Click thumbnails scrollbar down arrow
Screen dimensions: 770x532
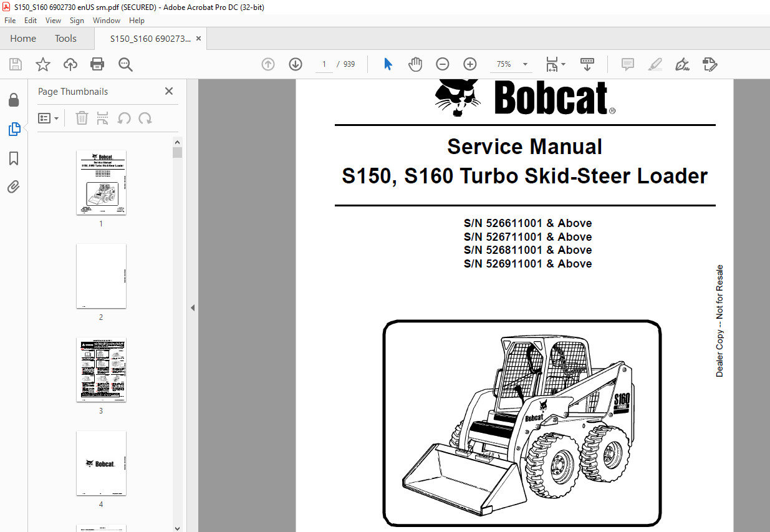coord(178,527)
